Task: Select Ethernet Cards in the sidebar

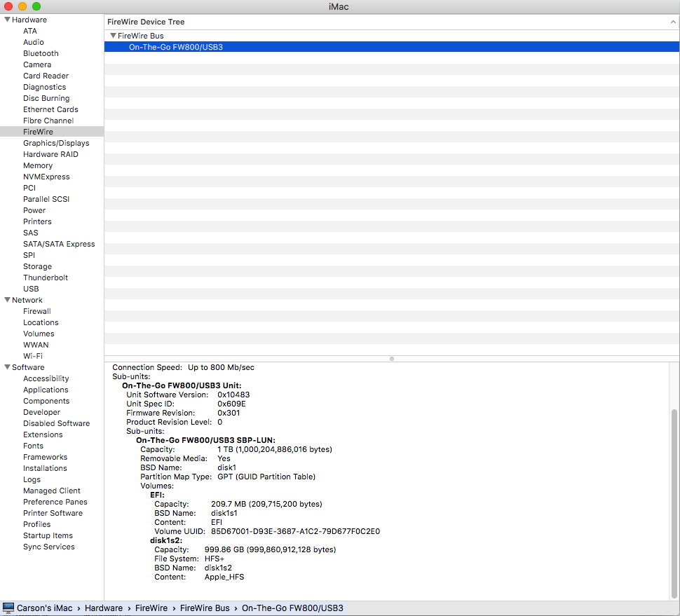Action: click(50, 109)
